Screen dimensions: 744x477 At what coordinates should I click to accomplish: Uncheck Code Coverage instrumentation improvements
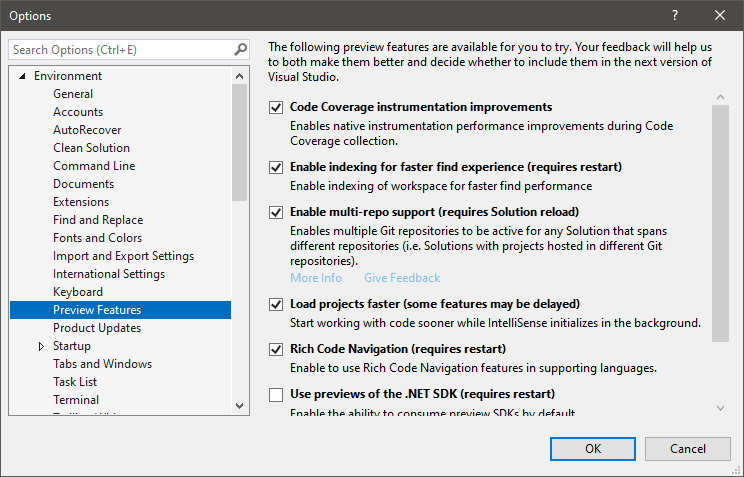click(x=276, y=107)
